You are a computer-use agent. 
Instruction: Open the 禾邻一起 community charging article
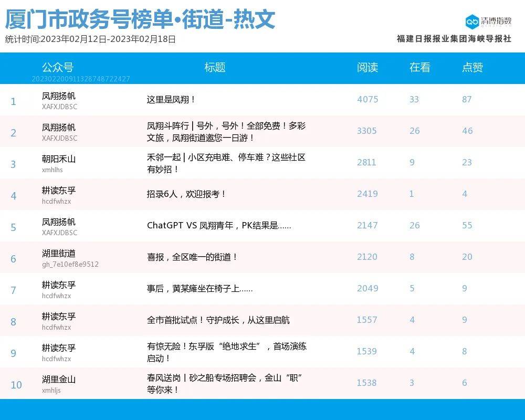click(226, 163)
